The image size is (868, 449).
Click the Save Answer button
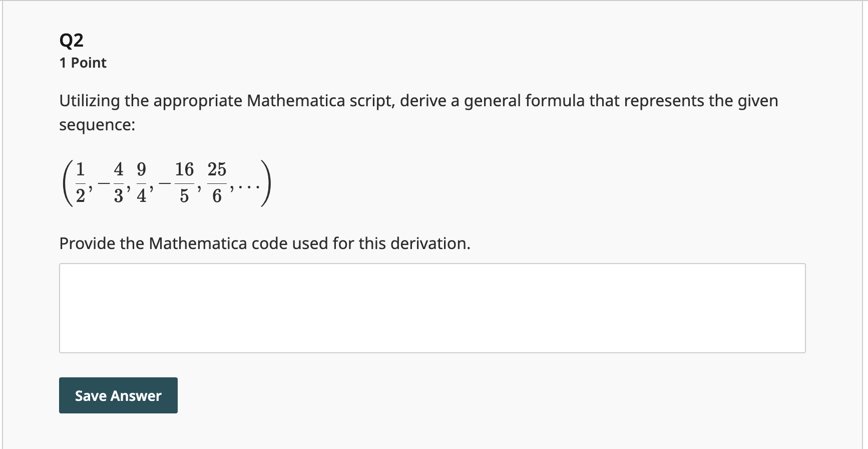pos(118,395)
